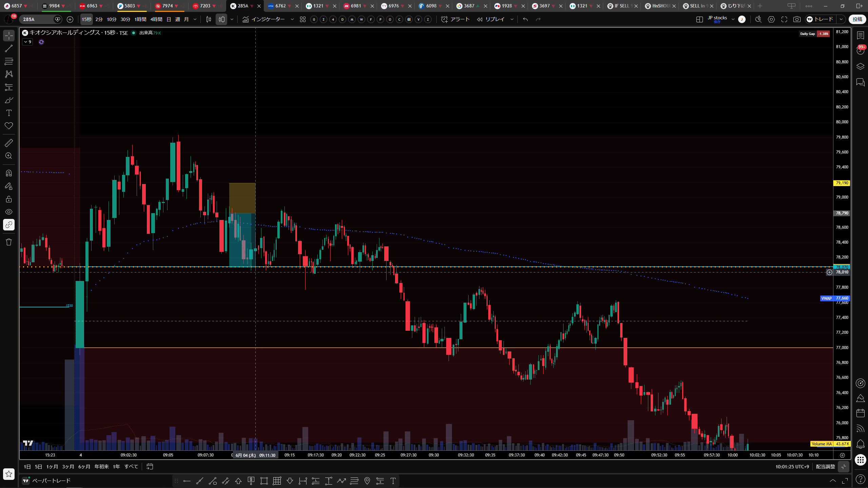This screenshot has width=868, height=488.
Task: Hide all drawings with eye icon
Action: (9, 212)
